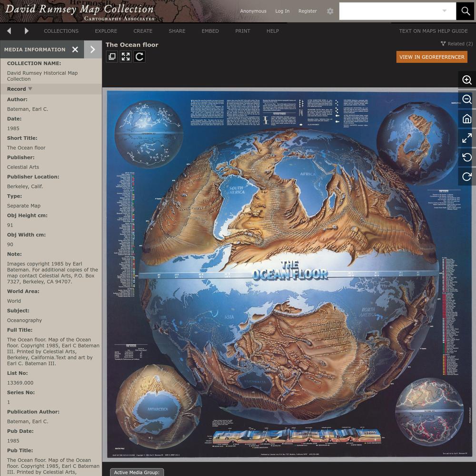This screenshot has width=476, height=476.
Task: Open the Help menu
Action: coord(273,31)
